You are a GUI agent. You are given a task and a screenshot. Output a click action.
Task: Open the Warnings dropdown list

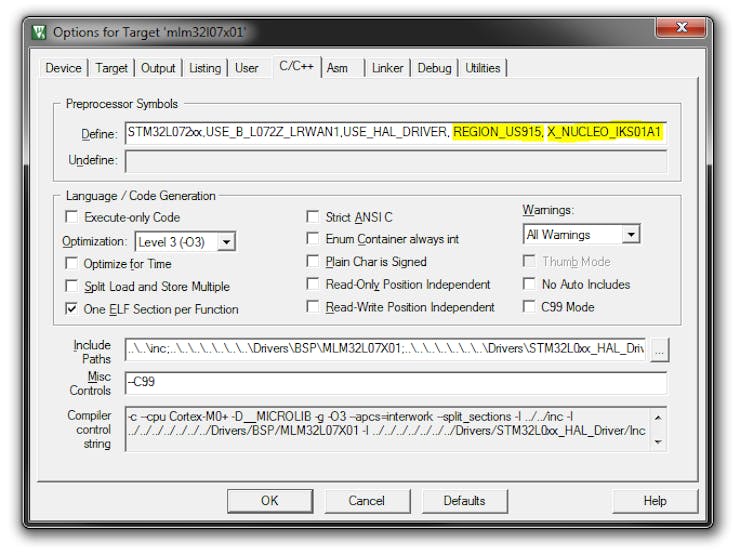[x=631, y=234]
